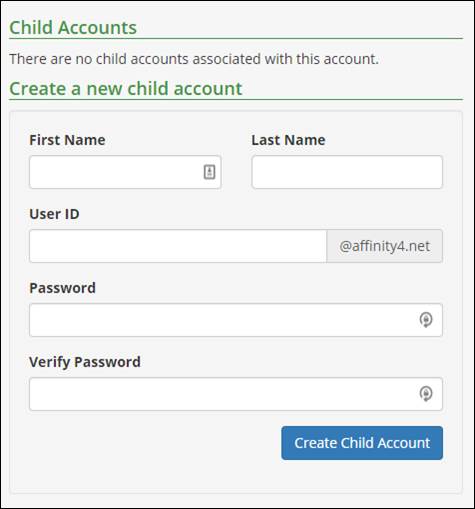The image size is (475, 509).
Task: Click the Create Child Account button
Action: click(362, 443)
